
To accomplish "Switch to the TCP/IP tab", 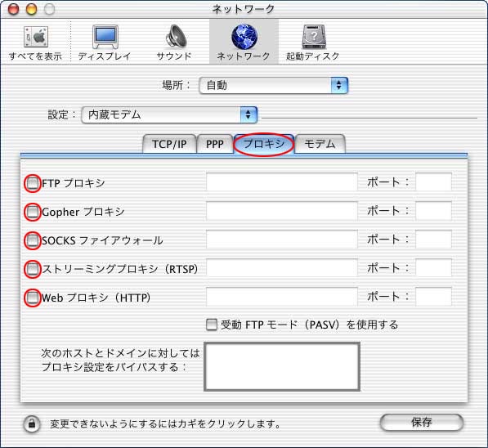I will pyautogui.click(x=169, y=144).
